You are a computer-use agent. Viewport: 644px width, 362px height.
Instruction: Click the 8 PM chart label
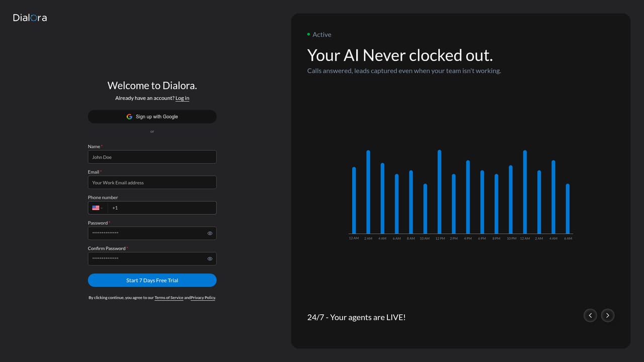pyautogui.click(x=497, y=238)
